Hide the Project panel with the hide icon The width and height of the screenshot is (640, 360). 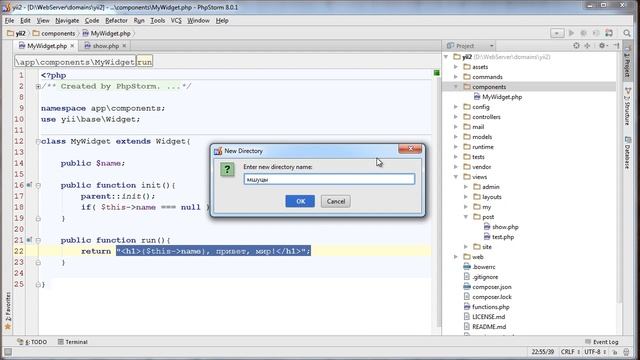616,46
